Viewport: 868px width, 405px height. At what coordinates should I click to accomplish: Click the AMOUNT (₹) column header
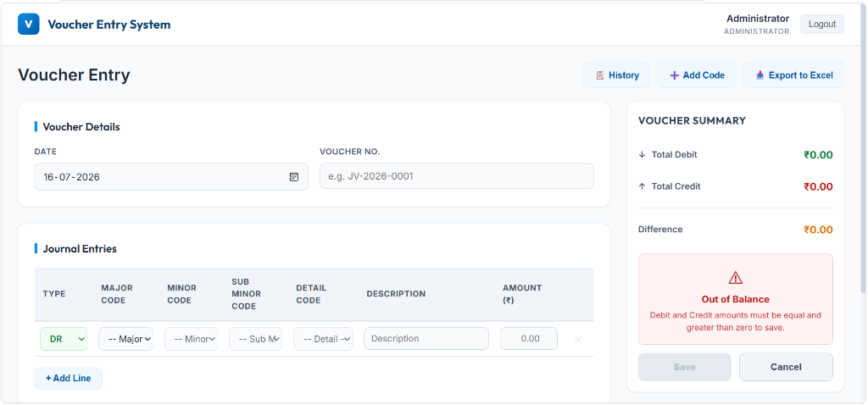click(522, 294)
